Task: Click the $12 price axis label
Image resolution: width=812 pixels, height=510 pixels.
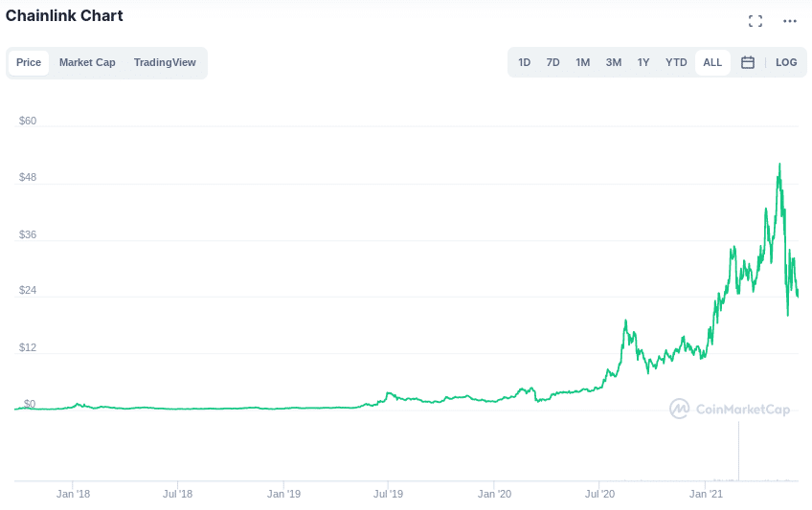Action: pyautogui.click(x=28, y=347)
